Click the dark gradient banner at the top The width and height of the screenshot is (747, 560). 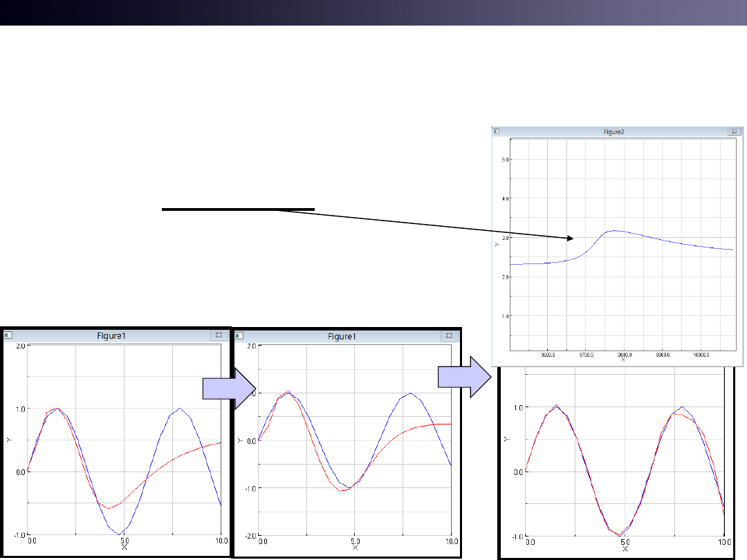[x=373, y=12]
